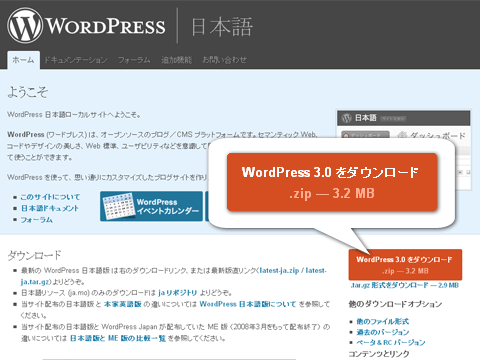Download the tar.gz 形式 link
The image size is (480, 360).
tap(405, 285)
